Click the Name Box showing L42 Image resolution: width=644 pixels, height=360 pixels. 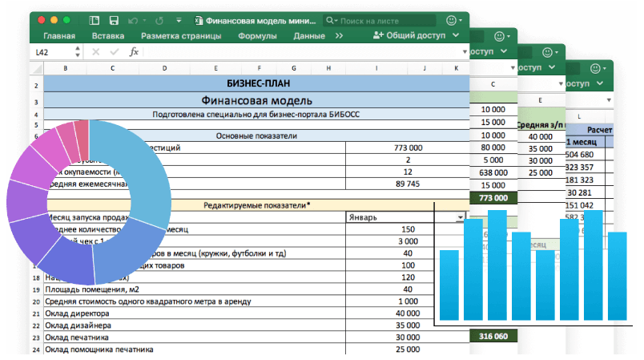(52, 52)
